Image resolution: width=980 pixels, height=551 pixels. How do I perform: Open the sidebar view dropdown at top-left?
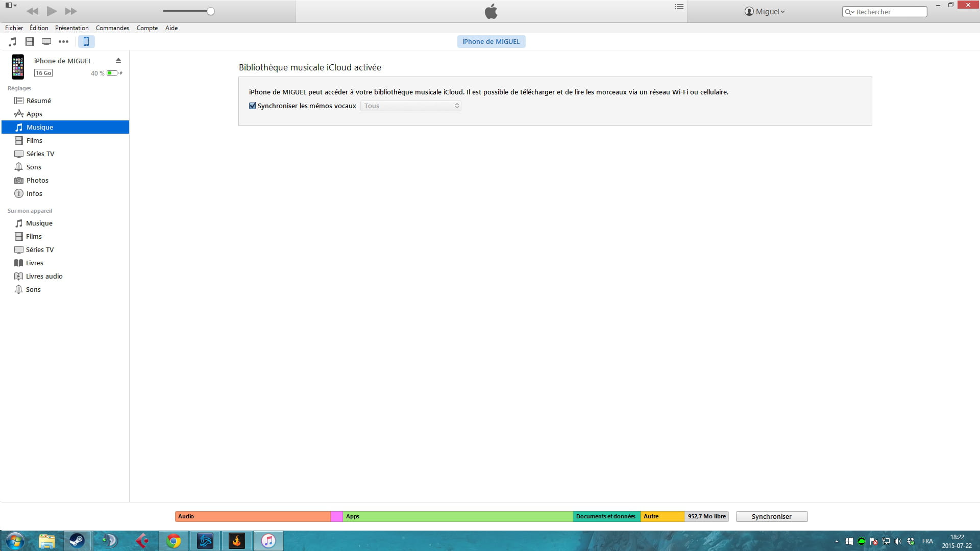[x=11, y=6]
